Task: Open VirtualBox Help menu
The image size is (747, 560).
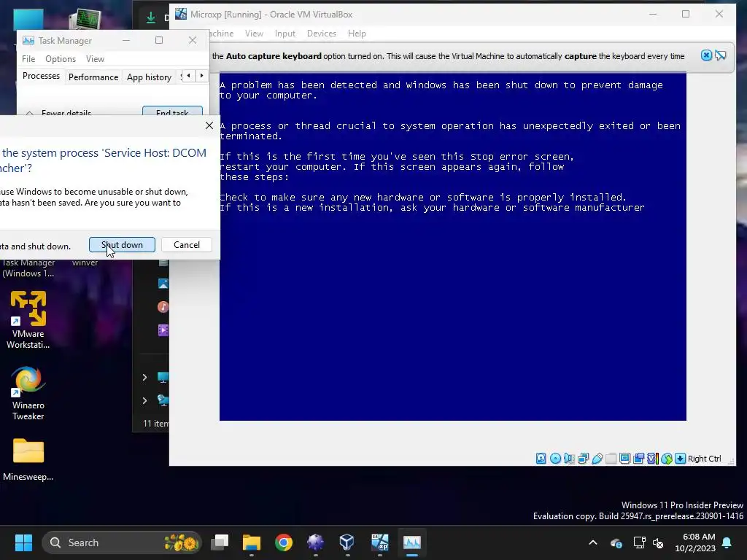Action: (357, 34)
